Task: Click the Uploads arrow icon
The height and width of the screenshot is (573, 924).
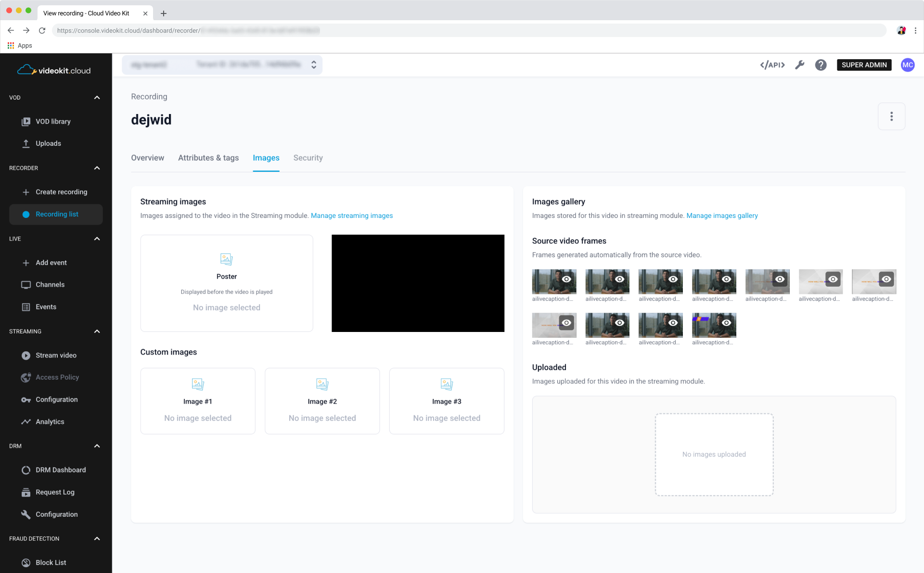Action: [x=26, y=144]
